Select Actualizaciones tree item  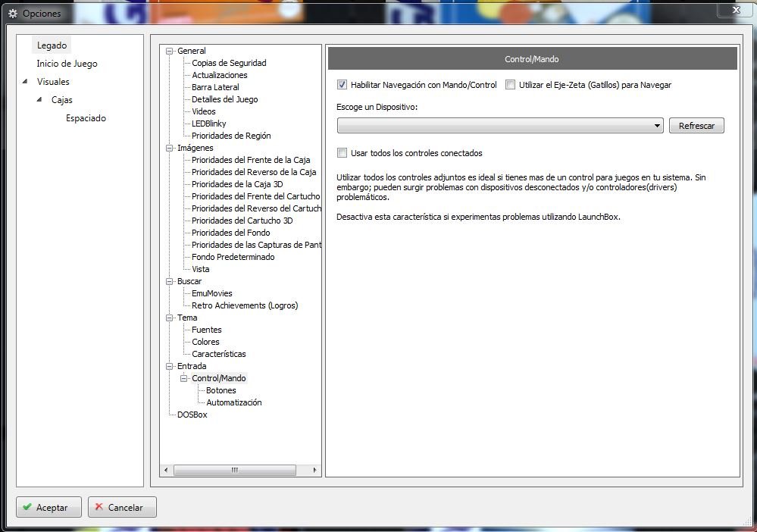click(x=219, y=75)
